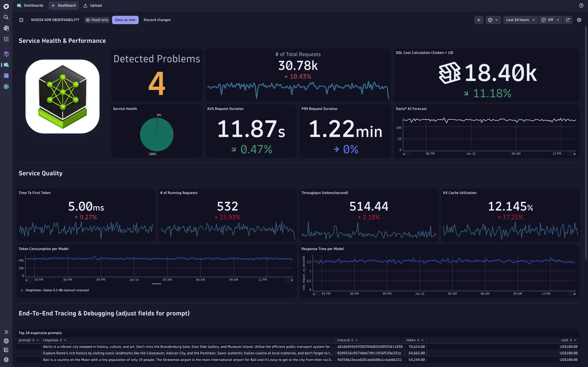Click trace id a810e993d59382f04d85630935811038
This screenshot has width=588, height=367.
pyautogui.click(x=370, y=346)
